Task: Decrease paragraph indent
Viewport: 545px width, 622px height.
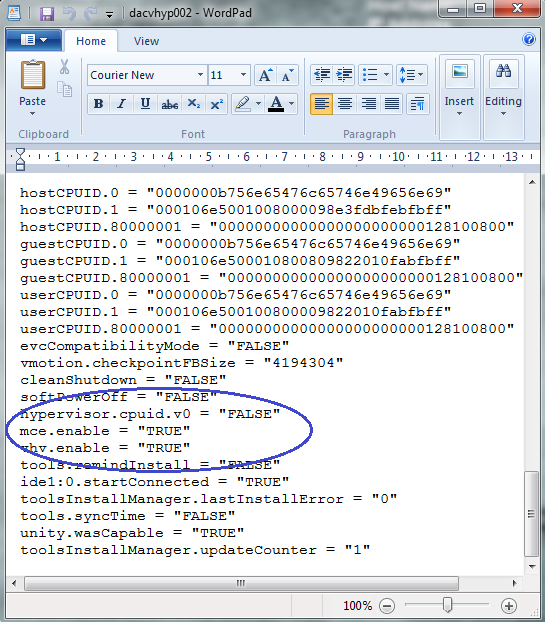Action: point(322,75)
